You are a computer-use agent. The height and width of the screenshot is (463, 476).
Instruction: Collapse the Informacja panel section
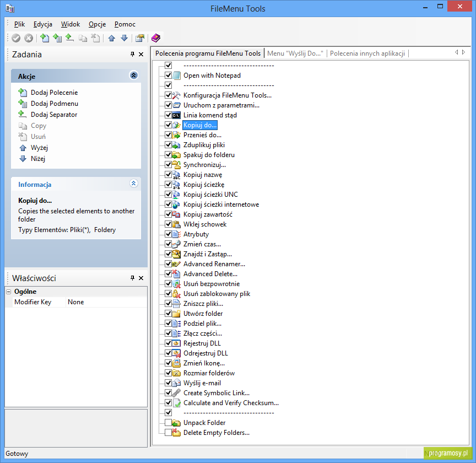[133, 184]
